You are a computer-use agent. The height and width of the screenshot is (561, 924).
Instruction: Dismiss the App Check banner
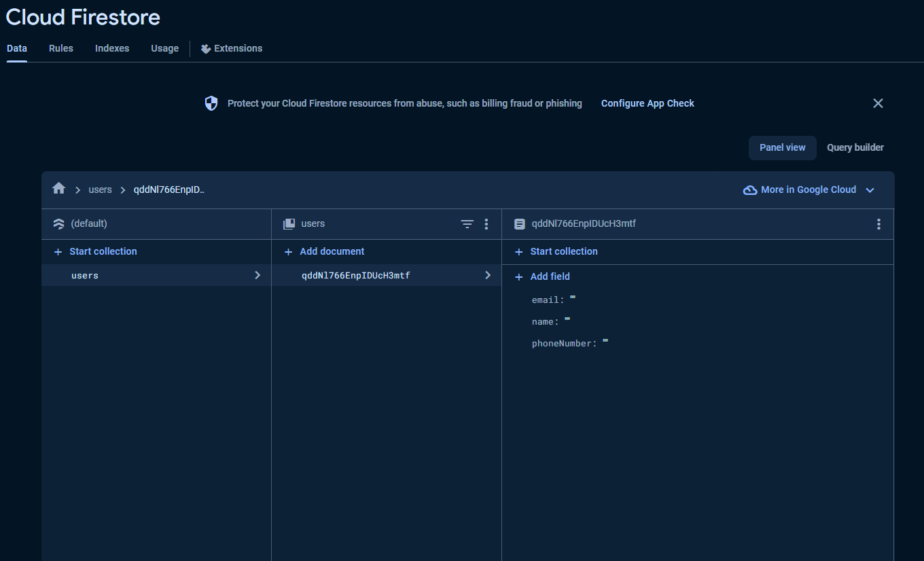(878, 103)
